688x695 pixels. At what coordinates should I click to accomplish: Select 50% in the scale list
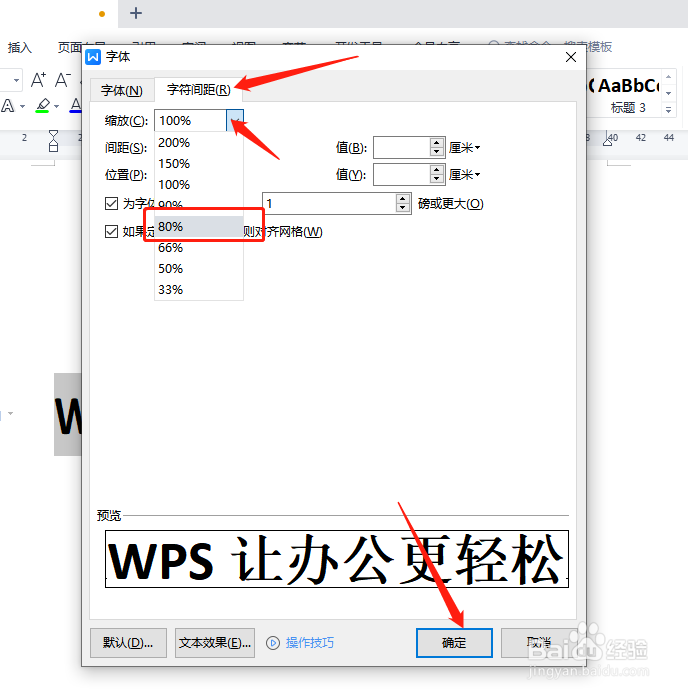pyautogui.click(x=199, y=269)
